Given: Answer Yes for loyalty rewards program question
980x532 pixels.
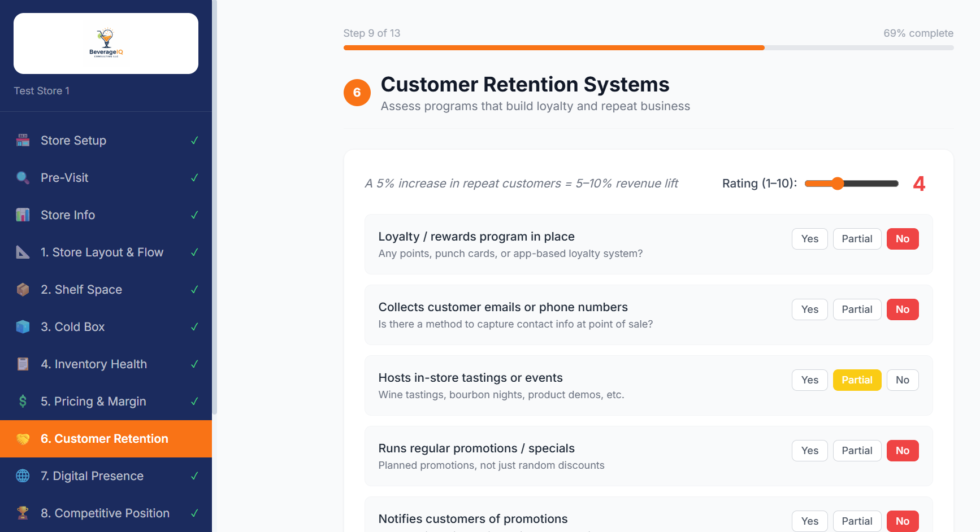Looking at the screenshot, I should (x=809, y=238).
